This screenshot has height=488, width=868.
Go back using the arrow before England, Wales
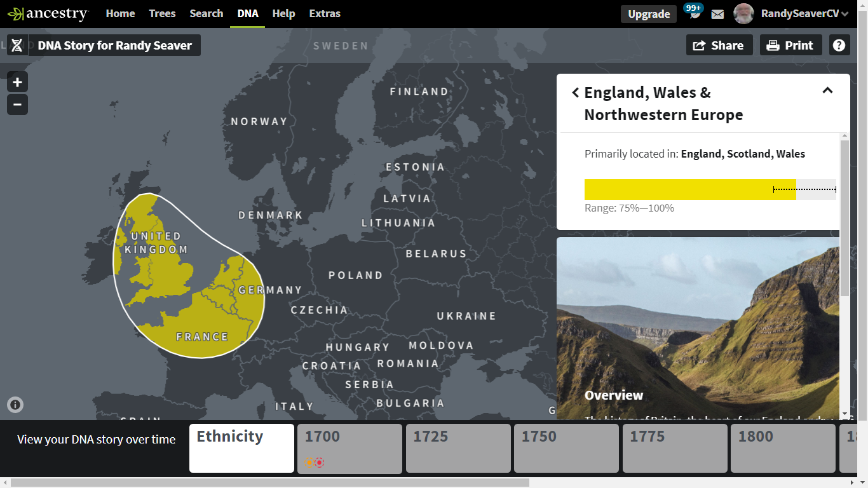(575, 92)
